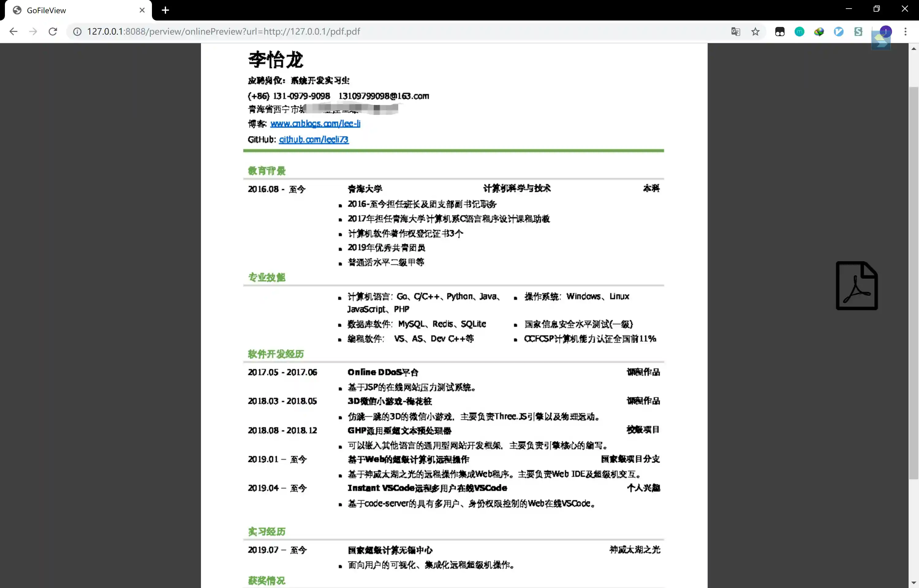Viewport: 919px width, 588px height.
Task: Open a new tab with plus button
Action: point(165,10)
